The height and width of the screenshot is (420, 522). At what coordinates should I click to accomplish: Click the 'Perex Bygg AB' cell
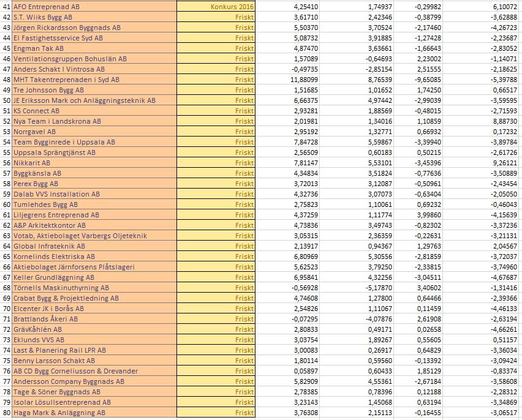pyautogui.click(x=94, y=184)
